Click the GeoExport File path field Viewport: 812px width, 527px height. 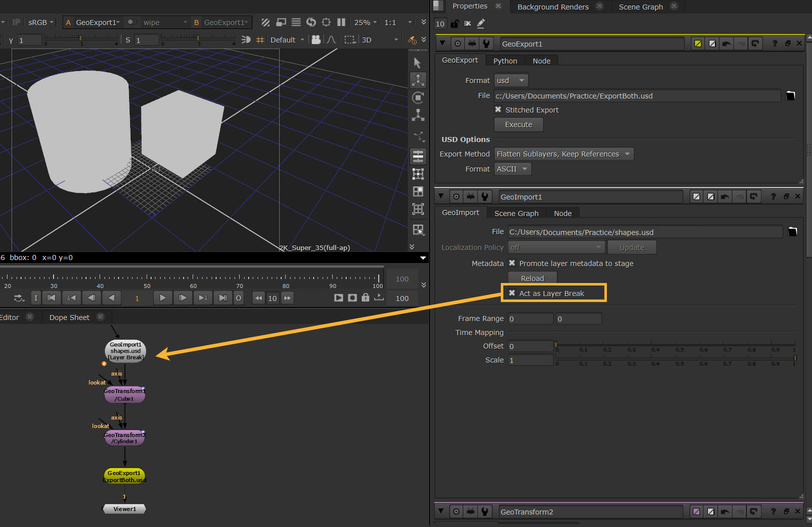[637, 95]
